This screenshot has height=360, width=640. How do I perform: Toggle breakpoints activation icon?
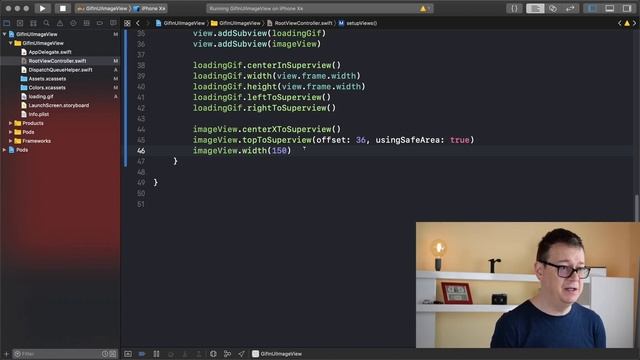142,354
